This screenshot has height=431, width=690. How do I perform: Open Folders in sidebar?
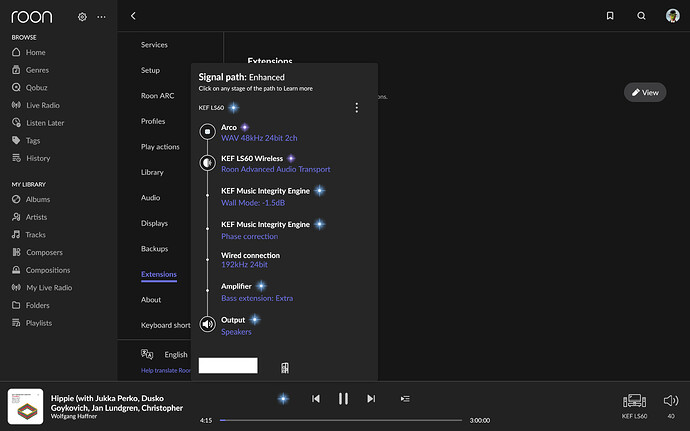point(30,305)
